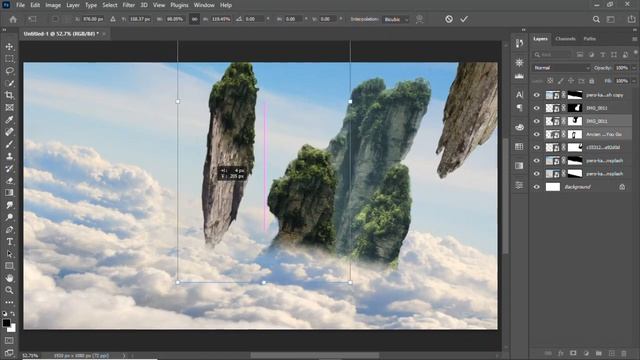Screen dimensions: 640x360
Task: Open the Plugins menu
Action: pyautogui.click(x=179, y=5)
